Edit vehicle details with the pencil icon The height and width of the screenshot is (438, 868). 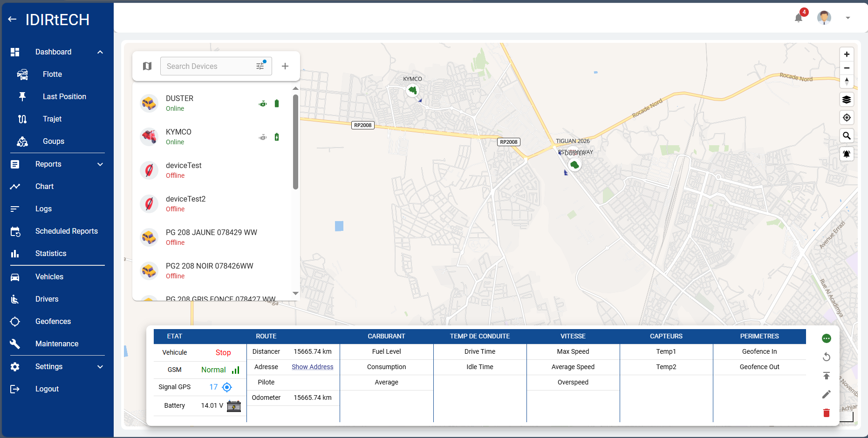pyautogui.click(x=827, y=394)
